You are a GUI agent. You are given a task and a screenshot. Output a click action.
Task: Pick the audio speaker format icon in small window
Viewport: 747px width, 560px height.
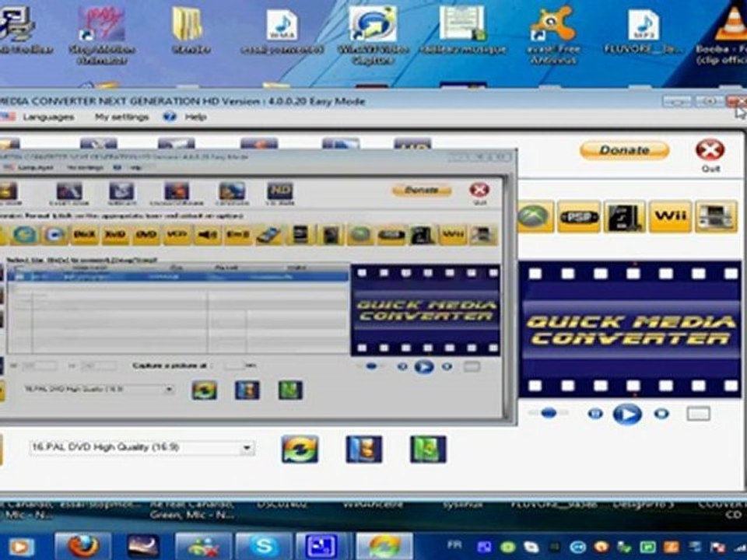(207, 235)
